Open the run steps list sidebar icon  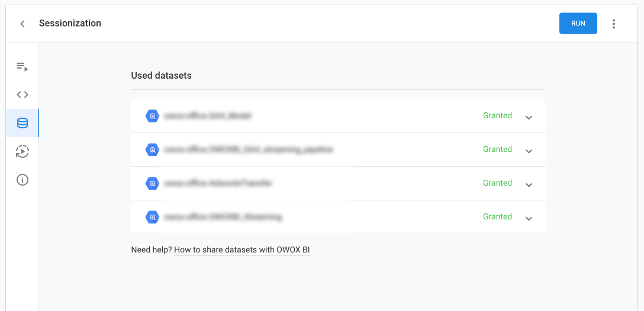[22, 66]
